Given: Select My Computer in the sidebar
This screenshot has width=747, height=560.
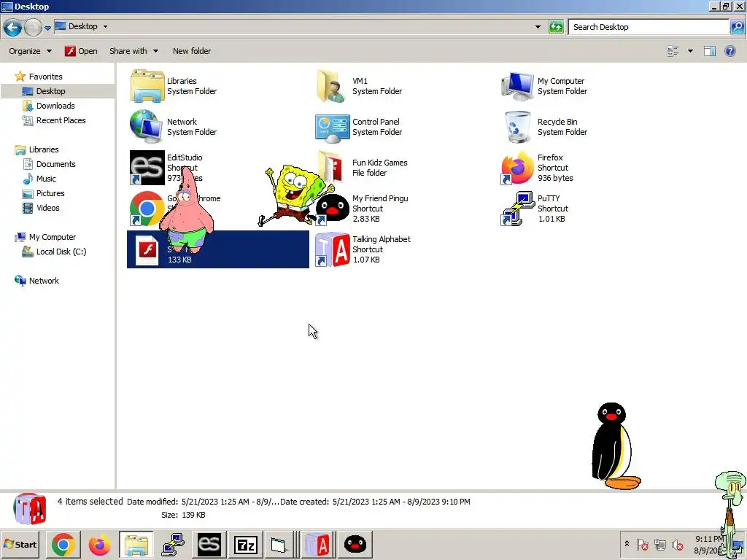Looking at the screenshot, I should click(x=45, y=237).
